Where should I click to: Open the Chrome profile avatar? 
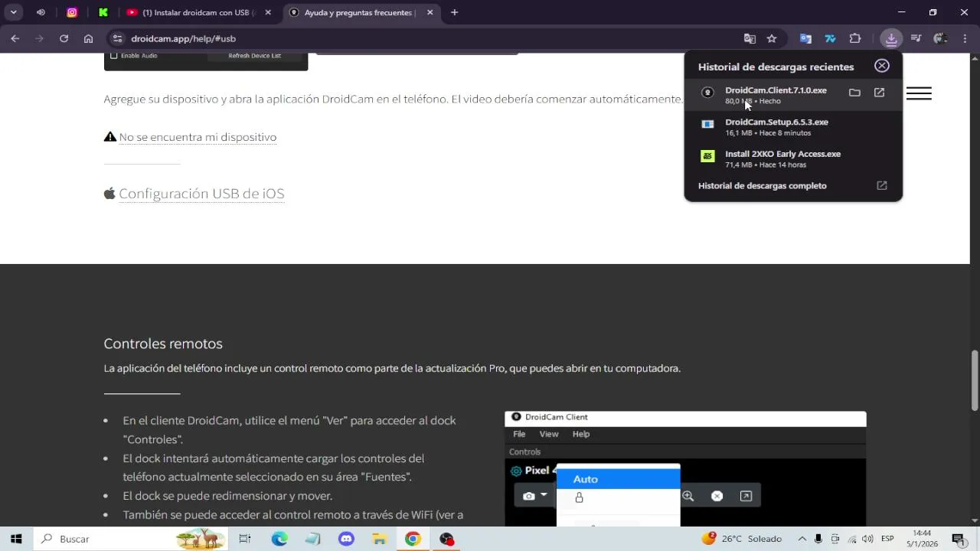(x=940, y=38)
